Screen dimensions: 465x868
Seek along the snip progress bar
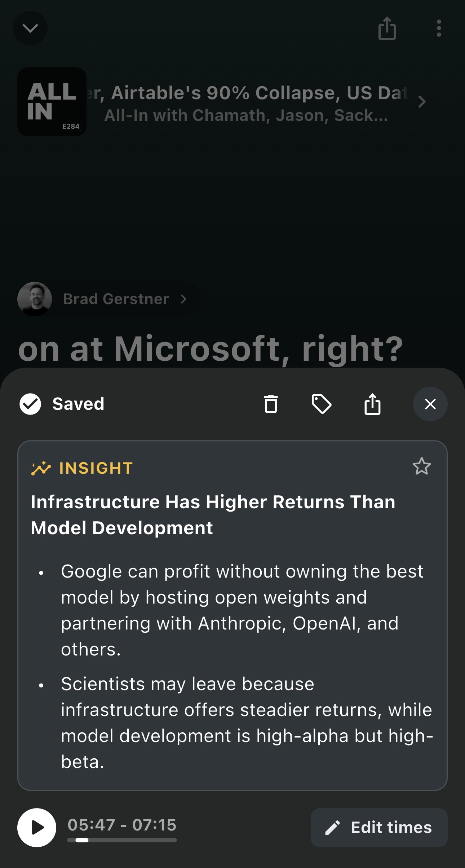pos(122,840)
